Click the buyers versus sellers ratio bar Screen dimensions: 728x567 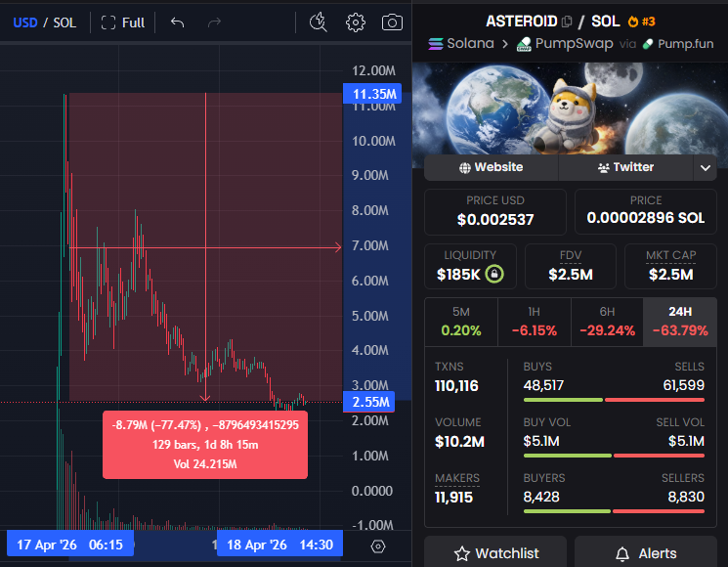tap(614, 511)
